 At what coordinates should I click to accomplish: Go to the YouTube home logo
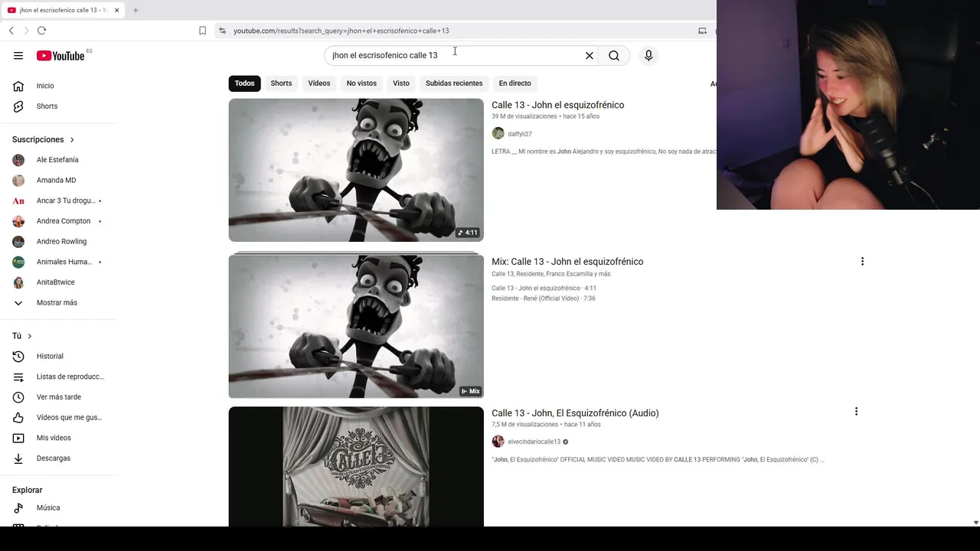tap(60, 55)
